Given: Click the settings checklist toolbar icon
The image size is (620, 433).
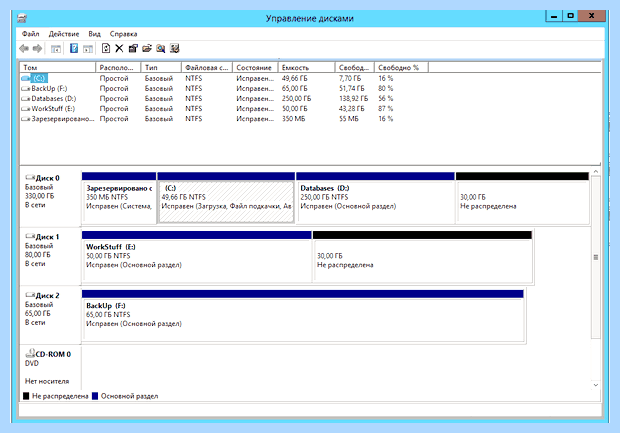Looking at the screenshot, I should click(x=174, y=48).
